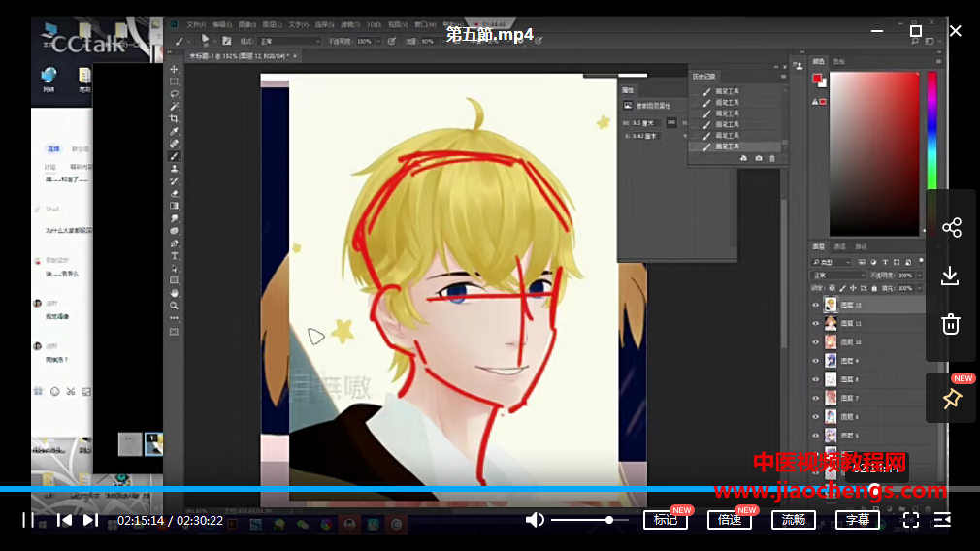Open the 图像 Image menu
Viewport: 980px width, 551px height.
coord(246,25)
